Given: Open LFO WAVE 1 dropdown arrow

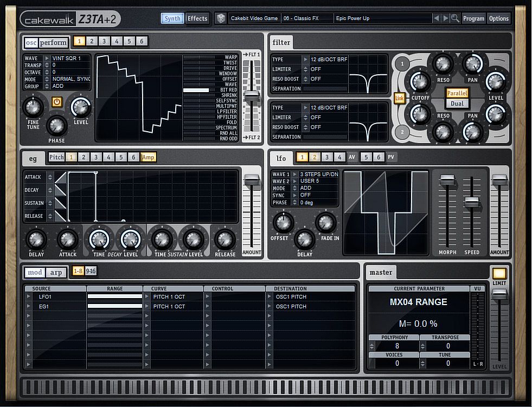Looking at the screenshot, I should coord(295,174).
